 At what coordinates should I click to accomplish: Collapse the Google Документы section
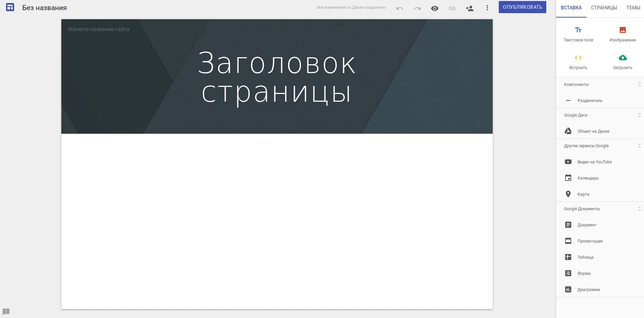639,209
